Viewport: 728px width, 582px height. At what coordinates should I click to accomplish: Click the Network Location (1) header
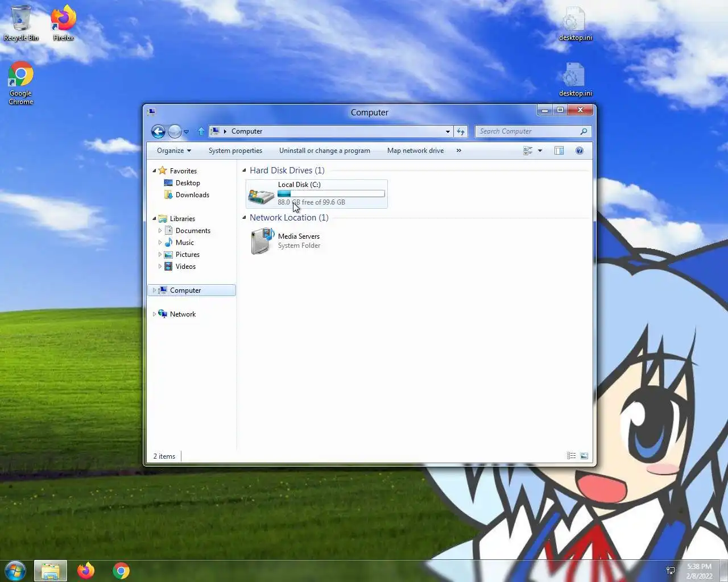pyautogui.click(x=289, y=218)
